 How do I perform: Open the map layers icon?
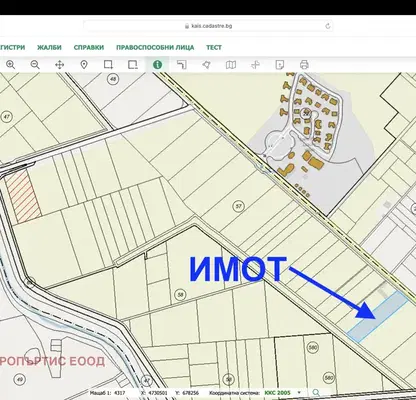point(231,65)
